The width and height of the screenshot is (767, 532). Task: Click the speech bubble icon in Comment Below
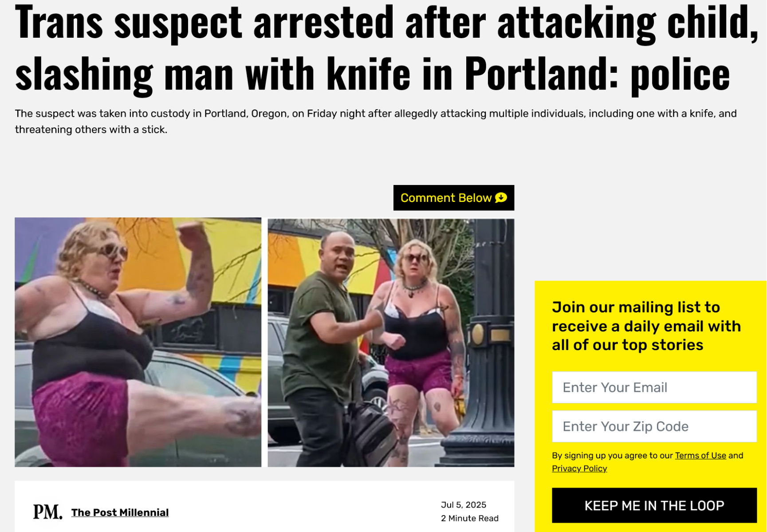point(501,198)
